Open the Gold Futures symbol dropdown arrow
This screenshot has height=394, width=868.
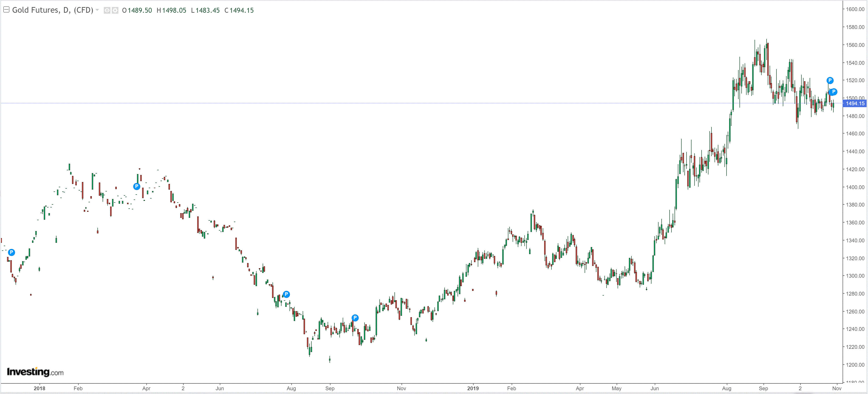coord(97,10)
